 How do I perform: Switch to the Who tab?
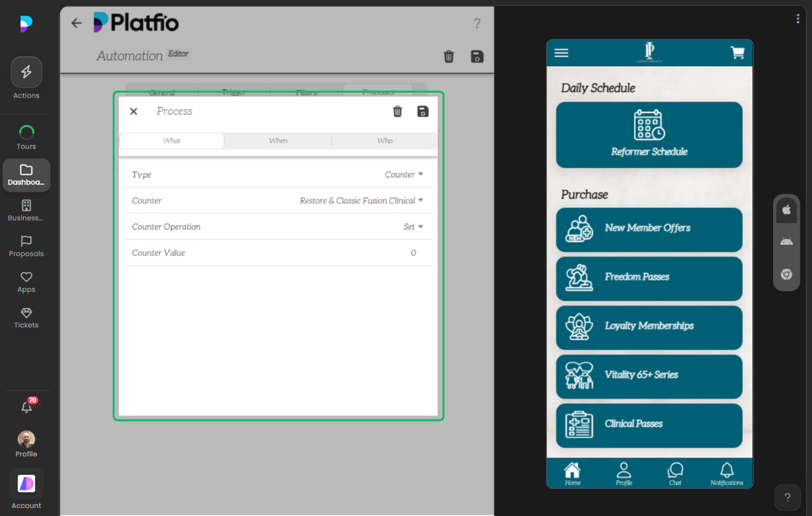384,141
